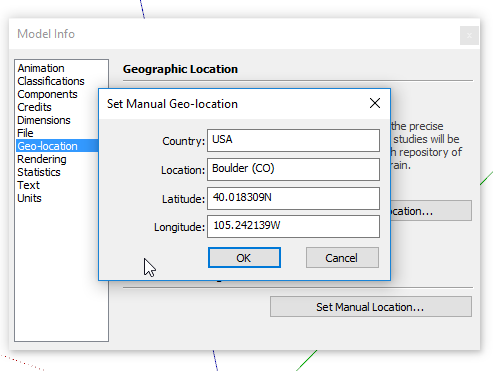Select Classifications in Model Info list
This screenshot has width=493, height=371.
coord(51,81)
